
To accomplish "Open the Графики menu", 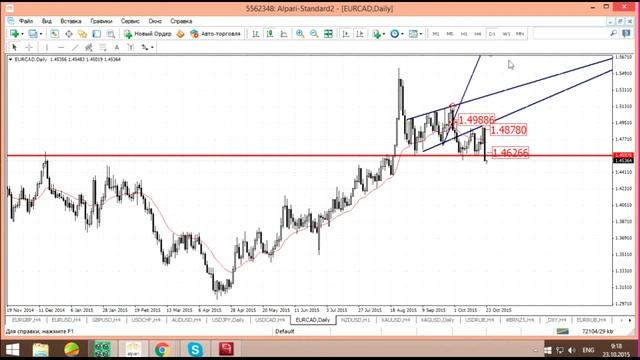I will tap(101, 21).
